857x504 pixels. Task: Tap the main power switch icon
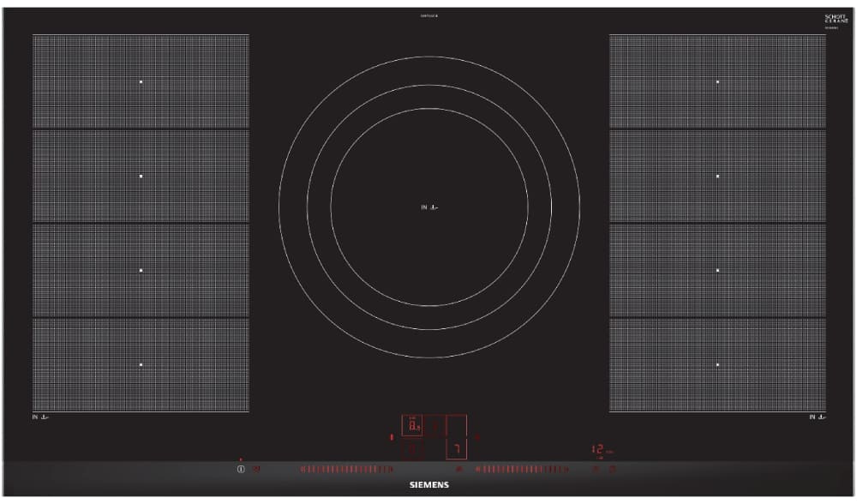coord(241,469)
